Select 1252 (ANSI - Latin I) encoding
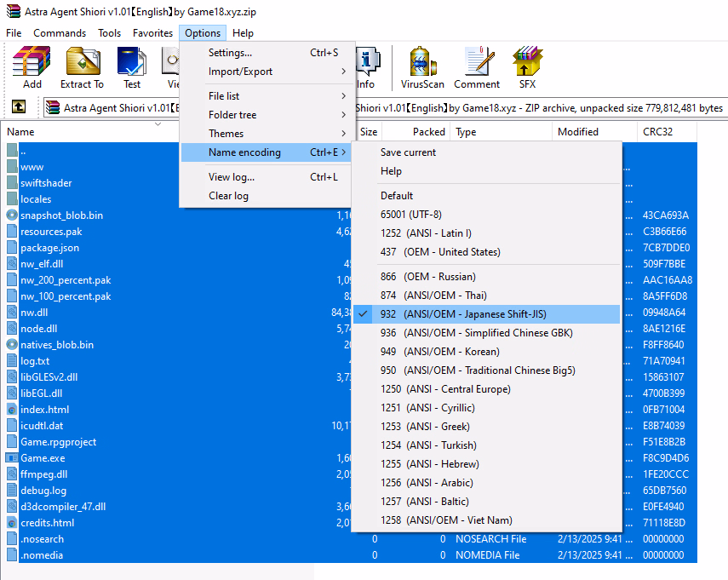 click(x=486, y=233)
